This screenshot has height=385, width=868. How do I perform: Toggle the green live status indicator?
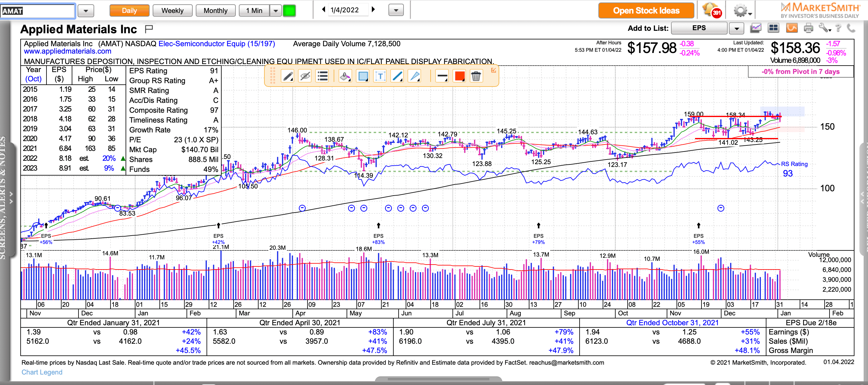(x=289, y=10)
